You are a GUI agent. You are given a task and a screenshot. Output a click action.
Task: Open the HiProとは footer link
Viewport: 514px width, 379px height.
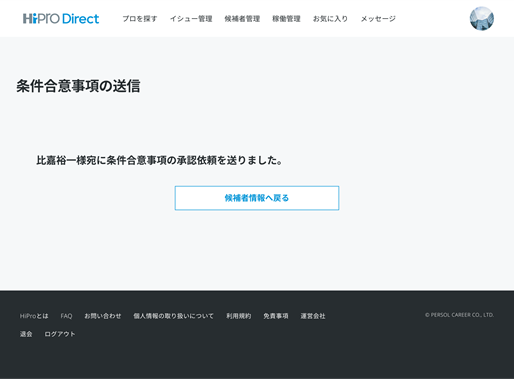(34, 316)
